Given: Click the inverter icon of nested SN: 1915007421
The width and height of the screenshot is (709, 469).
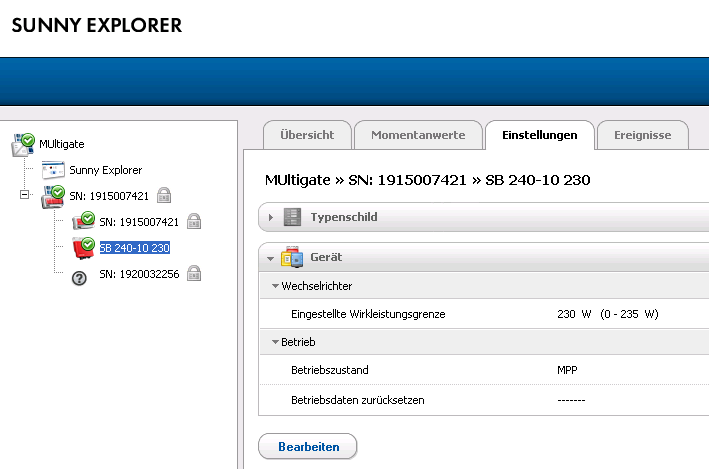Looking at the screenshot, I should (x=84, y=221).
